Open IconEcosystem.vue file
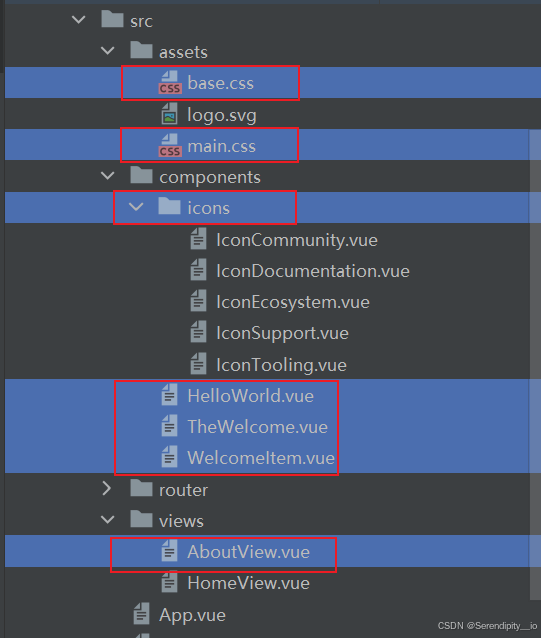 pos(293,302)
